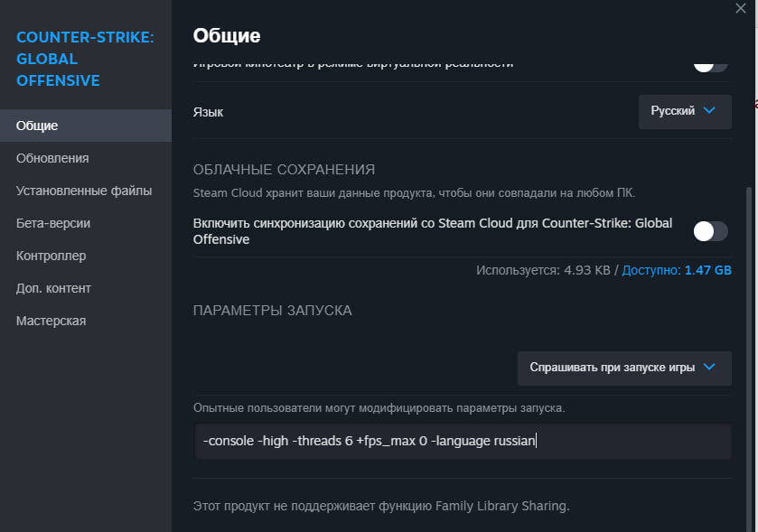Click the chevron arrow on the Русский language dropdown
758x532 pixels.
point(708,111)
